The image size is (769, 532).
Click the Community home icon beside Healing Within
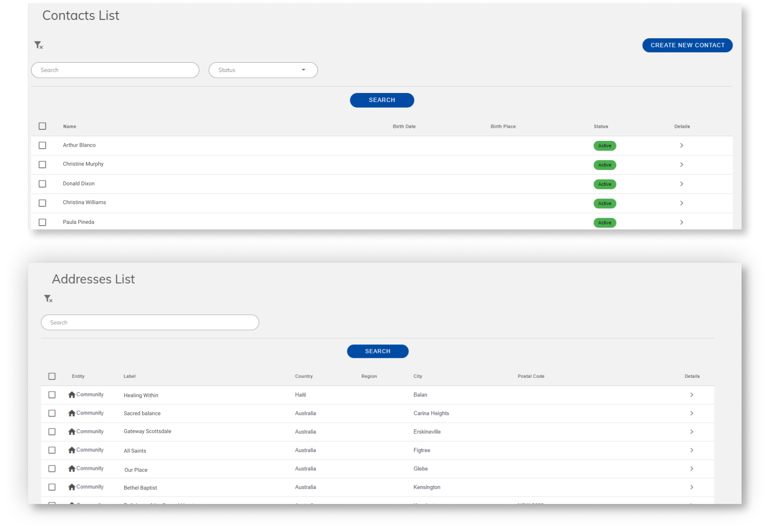tap(72, 394)
